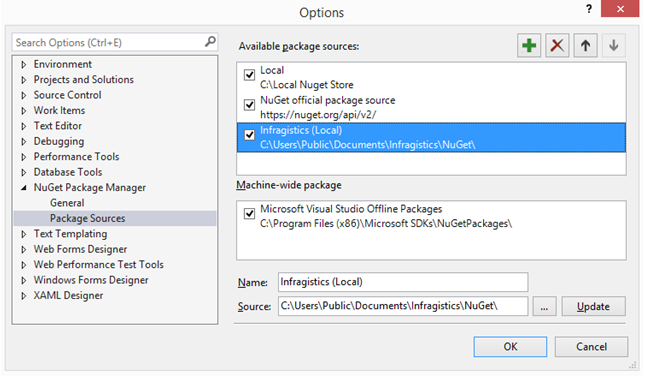
Task: Expand the Source Control node
Action: pyautogui.click(x=23, y=95)
